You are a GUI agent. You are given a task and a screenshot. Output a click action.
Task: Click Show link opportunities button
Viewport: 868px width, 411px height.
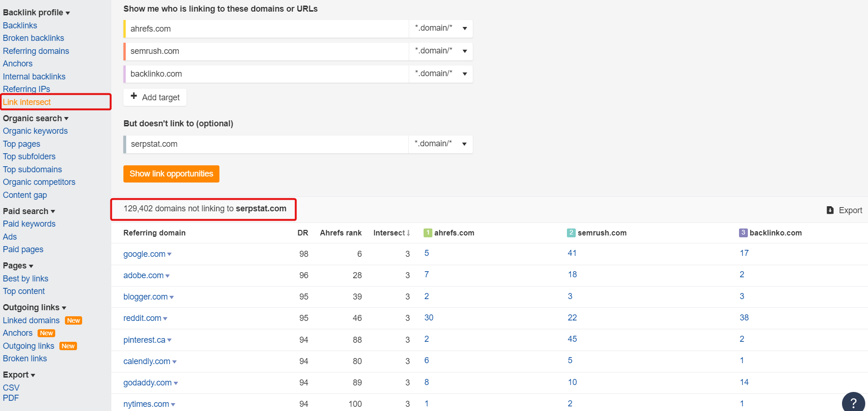click(171, 174)
